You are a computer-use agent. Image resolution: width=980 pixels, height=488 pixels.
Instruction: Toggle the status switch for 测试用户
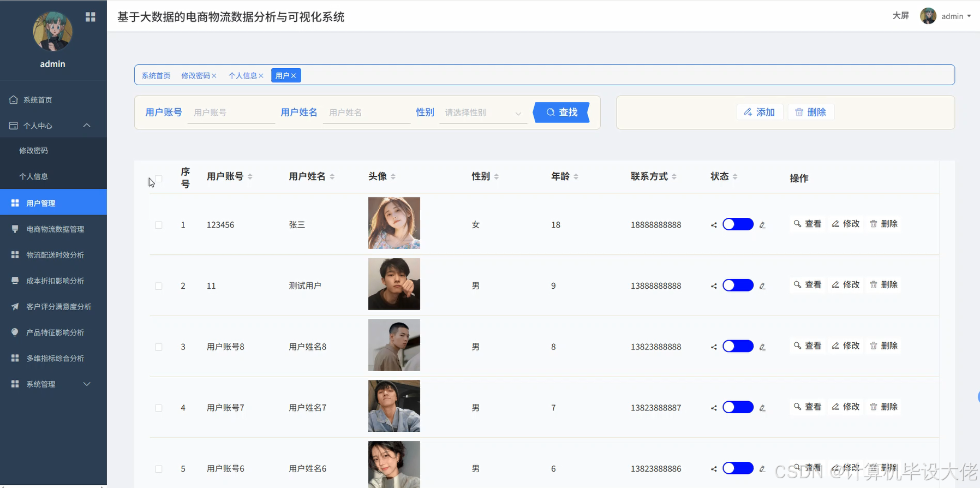click(x=738, y=285)
